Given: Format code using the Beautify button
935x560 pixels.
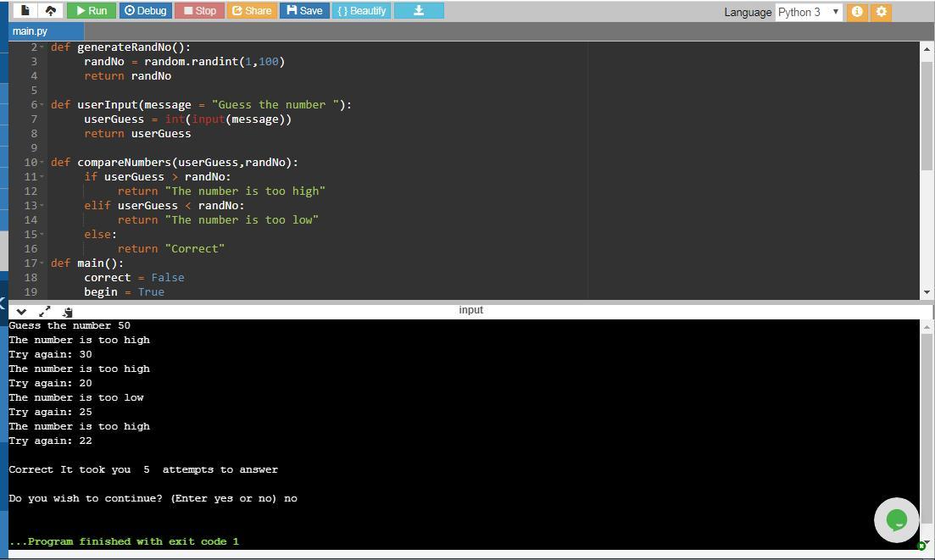Looking at the screenshot, I should click(361, 11).
